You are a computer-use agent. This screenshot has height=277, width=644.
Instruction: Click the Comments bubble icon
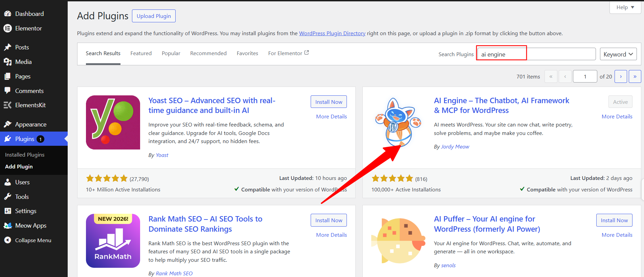(x=7, y=91)
